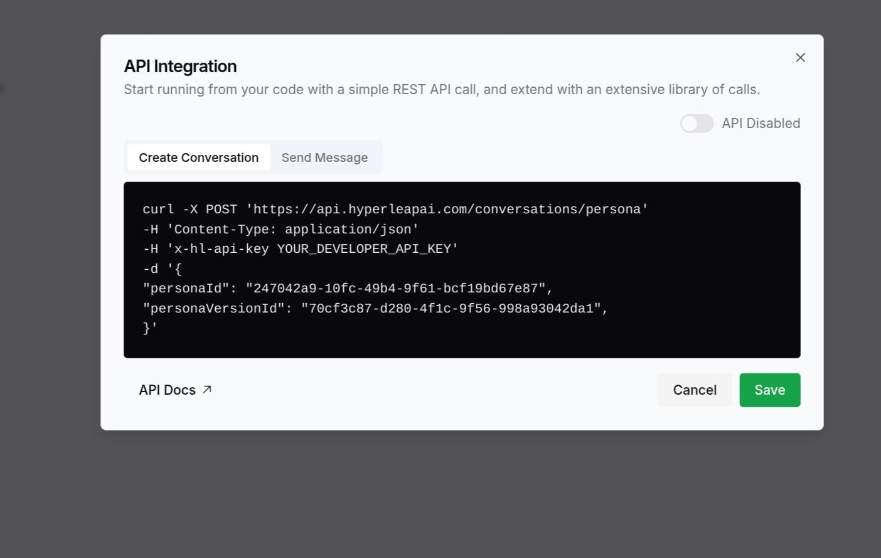Cancel the API Integration dialog
881x558 pixels.
tap(694, 390)
